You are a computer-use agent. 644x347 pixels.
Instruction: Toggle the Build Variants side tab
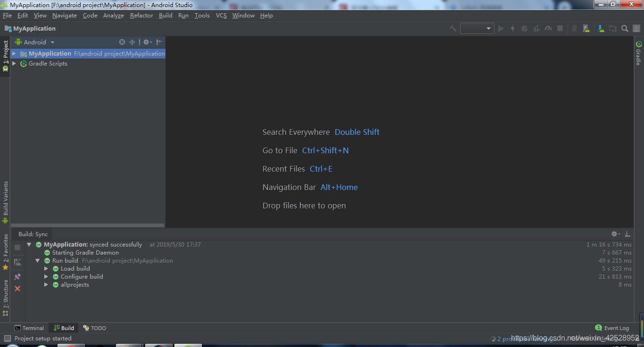pyautogui.click(x=5, y=202)
